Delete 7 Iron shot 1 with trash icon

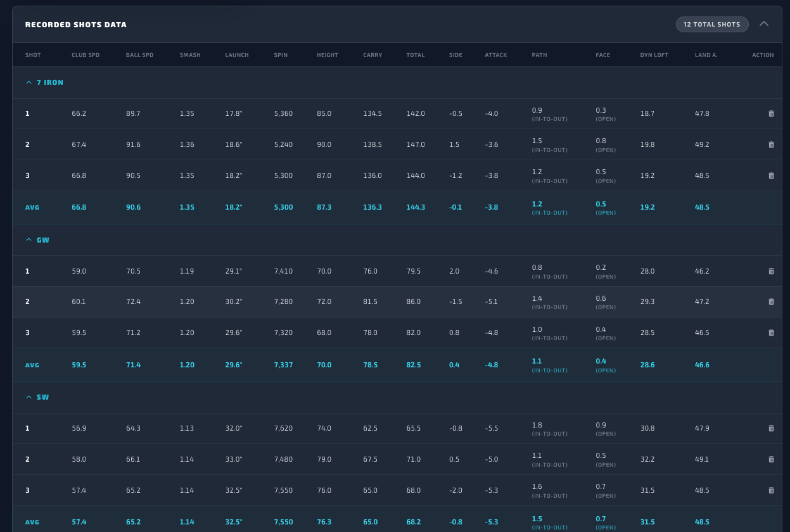click(771, 113)
